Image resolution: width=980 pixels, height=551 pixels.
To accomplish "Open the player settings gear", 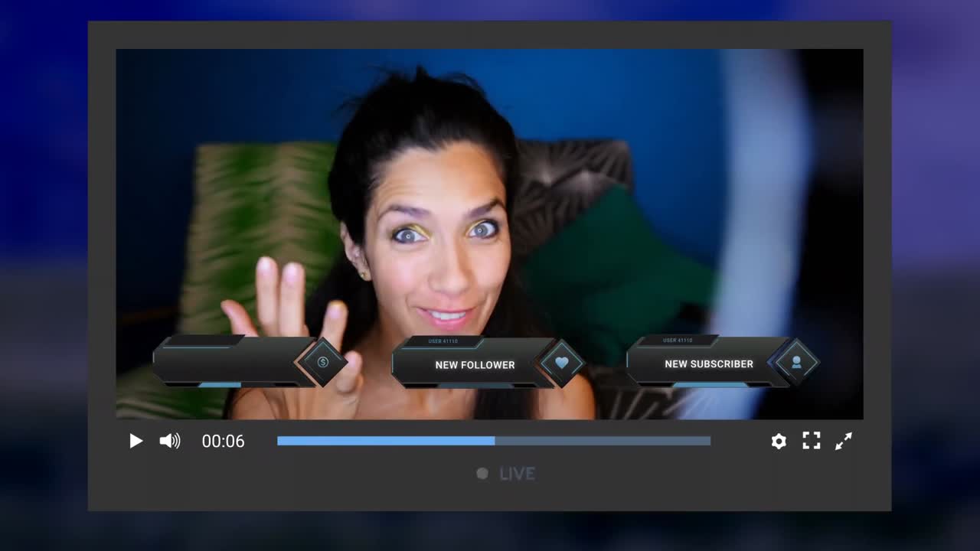I will (x=779, y=441).
